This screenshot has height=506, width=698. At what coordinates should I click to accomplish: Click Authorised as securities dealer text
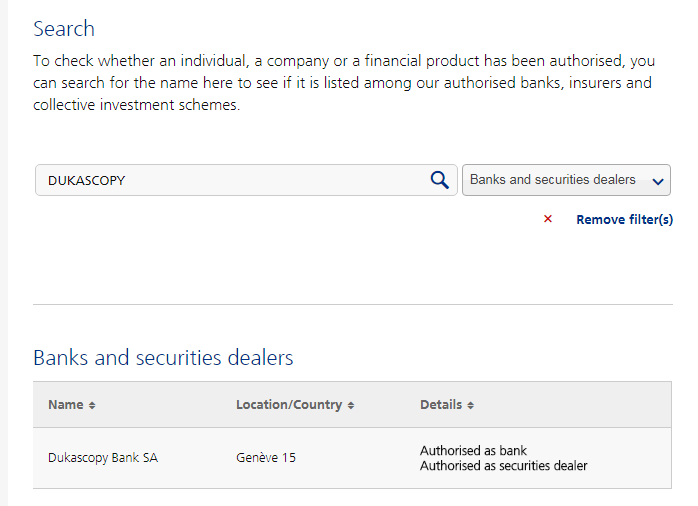point(503,466)
